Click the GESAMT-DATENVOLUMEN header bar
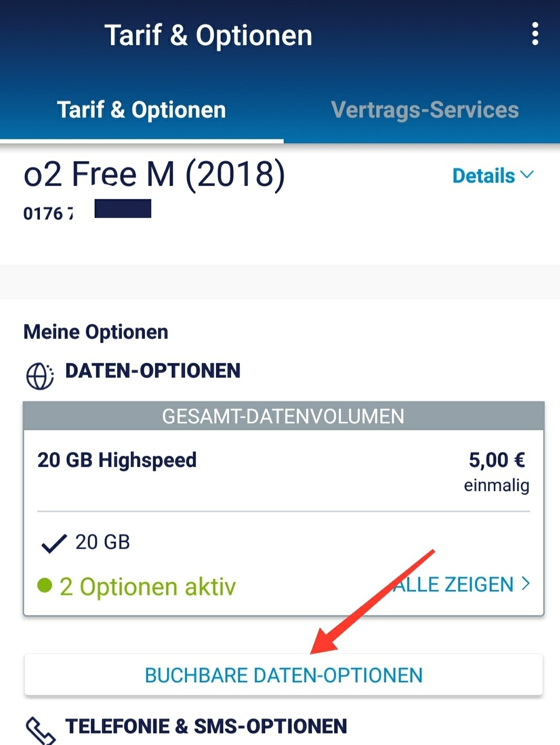 tap(284, 416)
